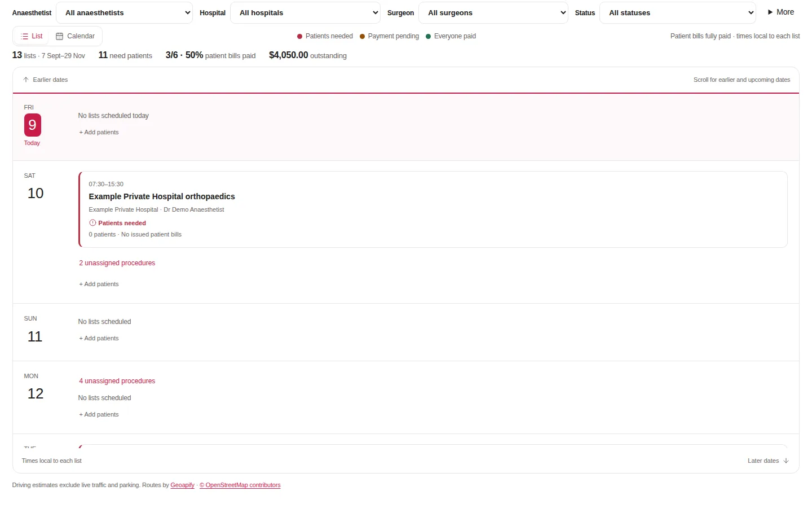Viewport: 812px width, 508px height.
Task: Click the Payment pending brown legend dot
Action: [x=363, y=36]
